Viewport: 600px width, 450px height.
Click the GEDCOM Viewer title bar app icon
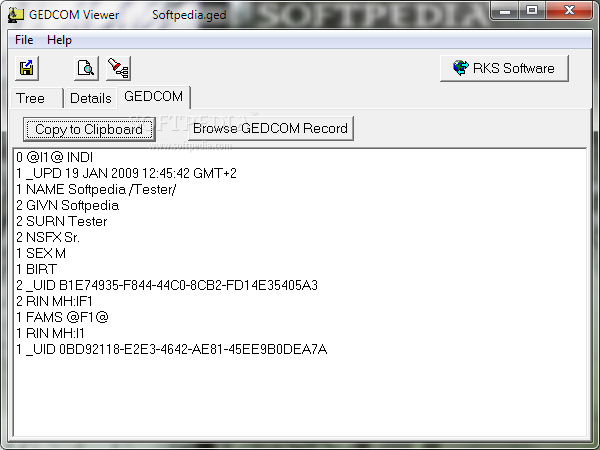[x=16, y=15]
